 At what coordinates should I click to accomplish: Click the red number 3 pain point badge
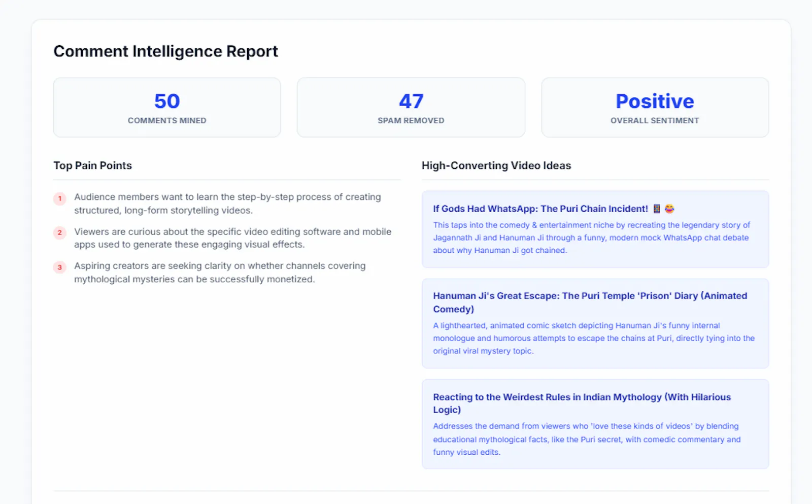click(60, 267)
